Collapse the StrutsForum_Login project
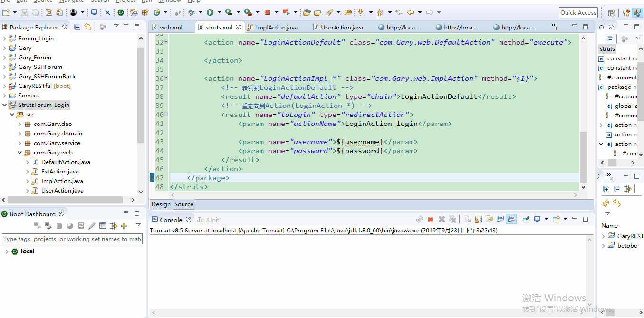The width and height of the screenshot is (644, 318). (x=5, y=105)
